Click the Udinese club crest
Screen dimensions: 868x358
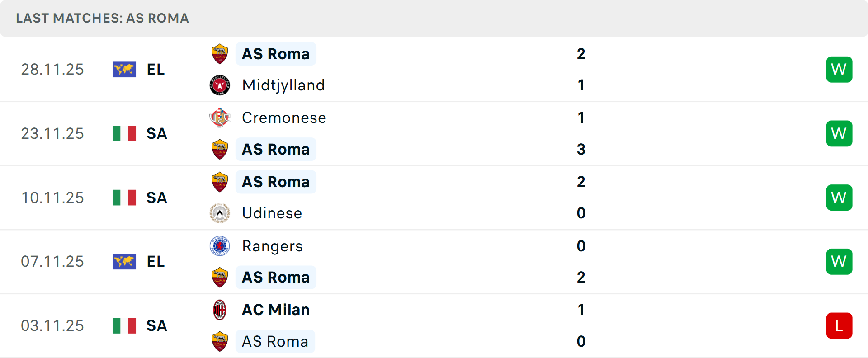(220, 213)
